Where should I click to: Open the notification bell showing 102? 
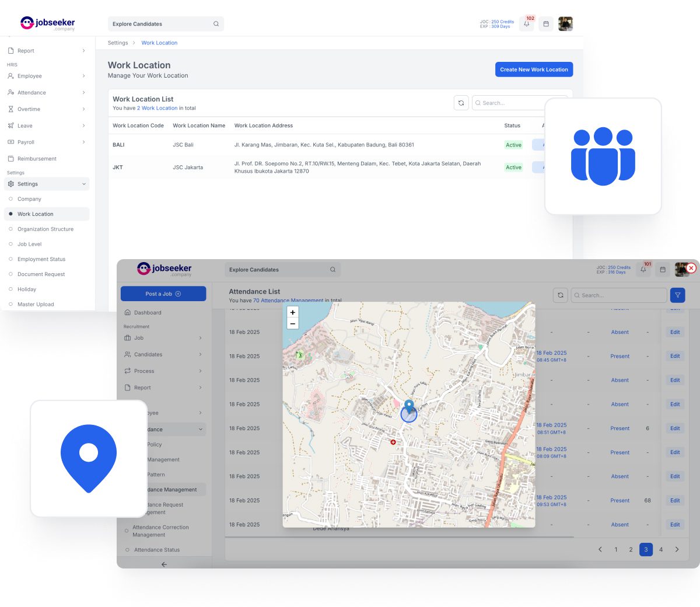pyautogui.click(x=526, y=24)
